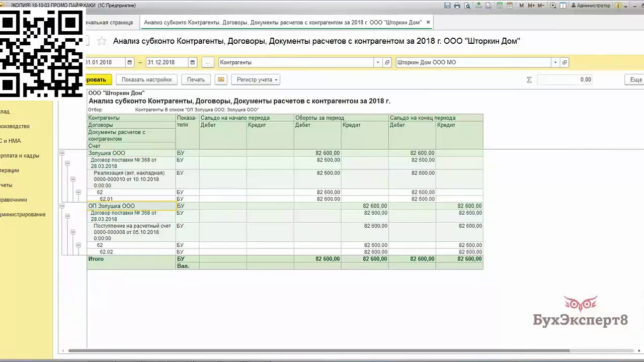Collapse Договор поставки group under Золушка ООО
The width and height of the screenshot is (644, 362).
(x=67, y=163)
